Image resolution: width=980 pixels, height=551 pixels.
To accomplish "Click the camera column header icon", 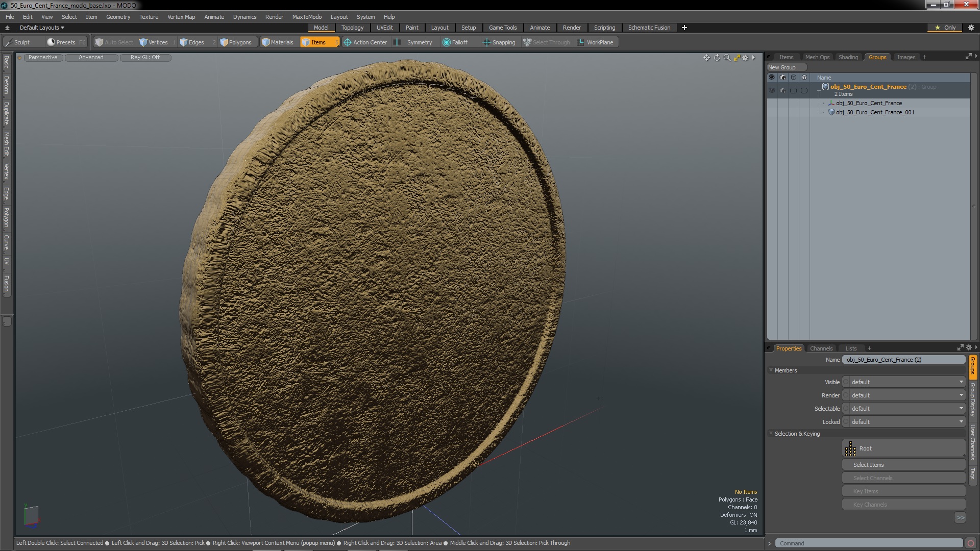I will coord(783,78).
